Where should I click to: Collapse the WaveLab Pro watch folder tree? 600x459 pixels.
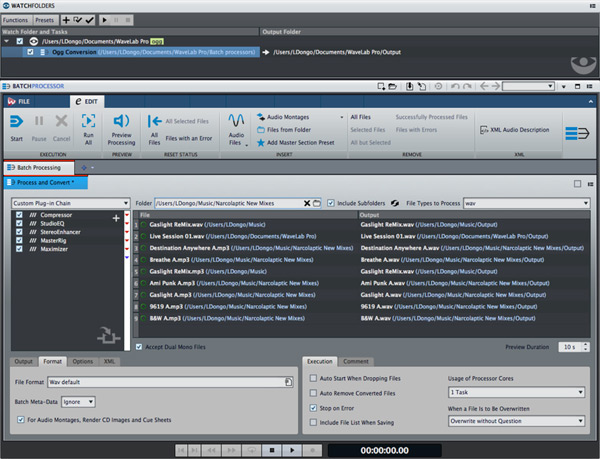[7, 41]
